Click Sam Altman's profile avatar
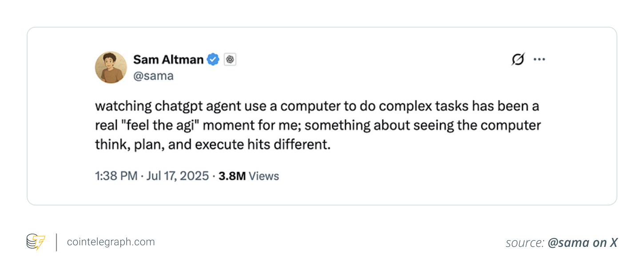Viewport: 644px width, 278px height. 111,67
